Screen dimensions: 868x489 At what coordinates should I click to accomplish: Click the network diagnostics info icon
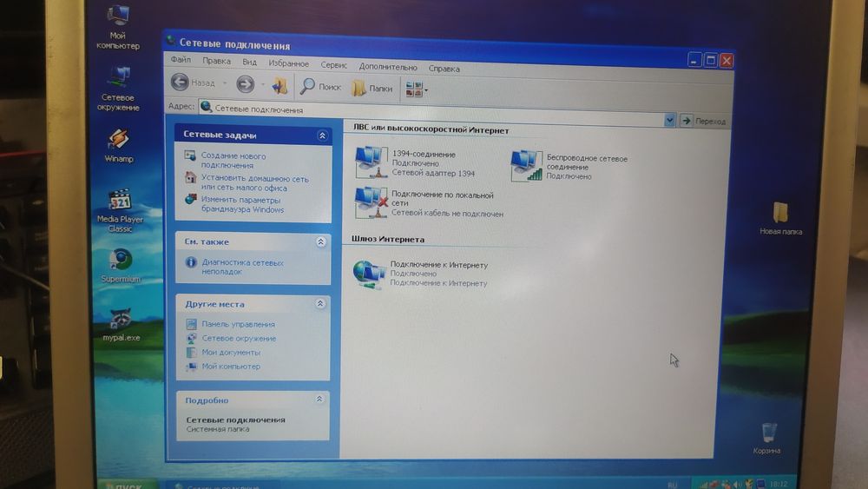(191, 262)
